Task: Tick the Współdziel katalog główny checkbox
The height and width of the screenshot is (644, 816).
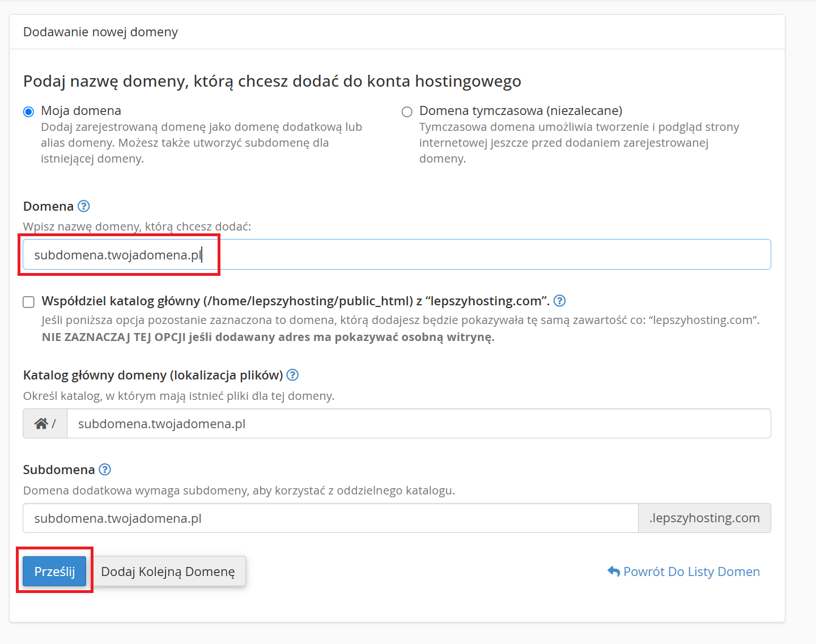Action: click(x=29, y=302)
